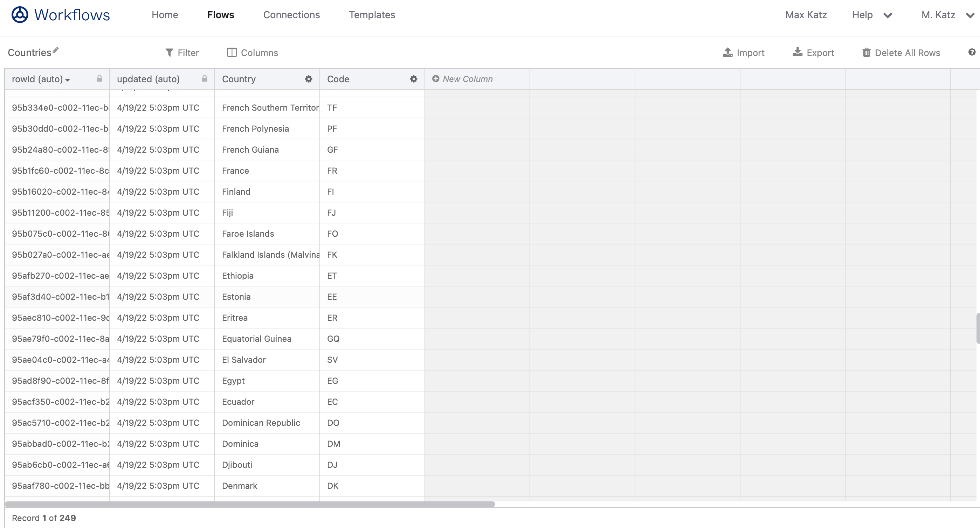
Task: Open the Templates tab
Action: tap(372, 15)
